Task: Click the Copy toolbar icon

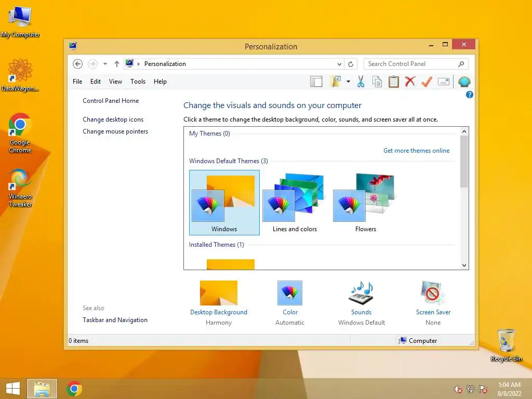Action: (377, 82)
